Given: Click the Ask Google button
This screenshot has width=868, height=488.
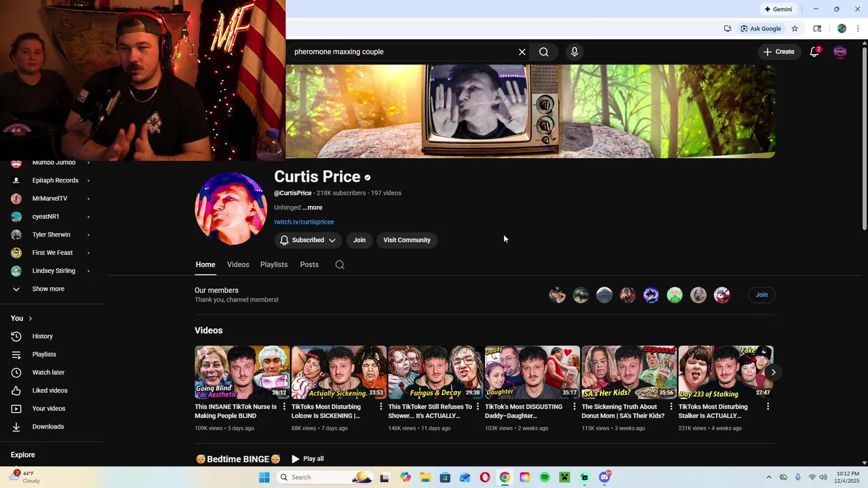Looking at the screenshot, I should point(761,28).
